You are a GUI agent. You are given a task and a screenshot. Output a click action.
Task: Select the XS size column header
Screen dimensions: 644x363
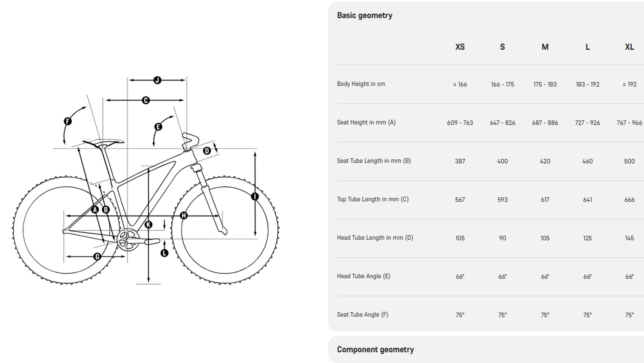(460, 47)
